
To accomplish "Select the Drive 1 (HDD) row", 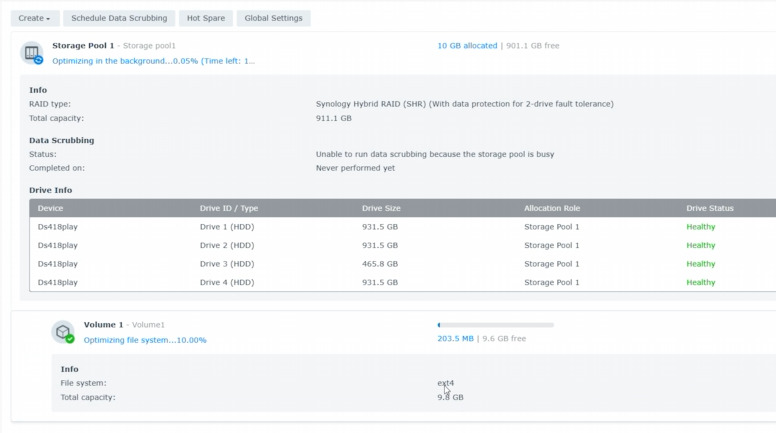I will (x=403, y=227).
